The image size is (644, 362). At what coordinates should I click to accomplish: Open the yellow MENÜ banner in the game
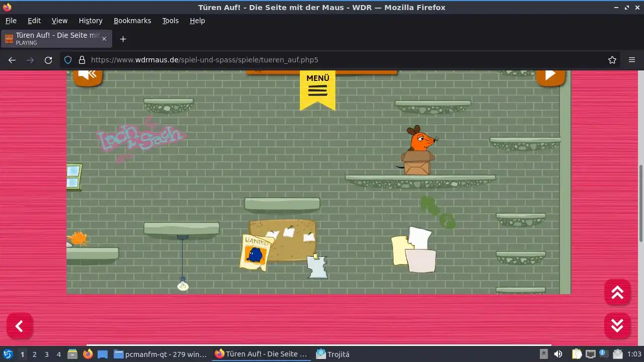point(317,89)
